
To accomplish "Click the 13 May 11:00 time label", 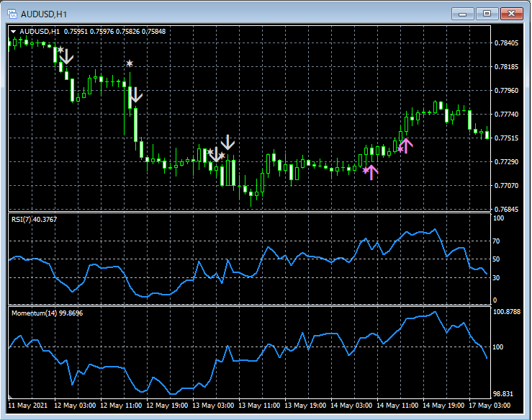I will click(x=259, y=406).
